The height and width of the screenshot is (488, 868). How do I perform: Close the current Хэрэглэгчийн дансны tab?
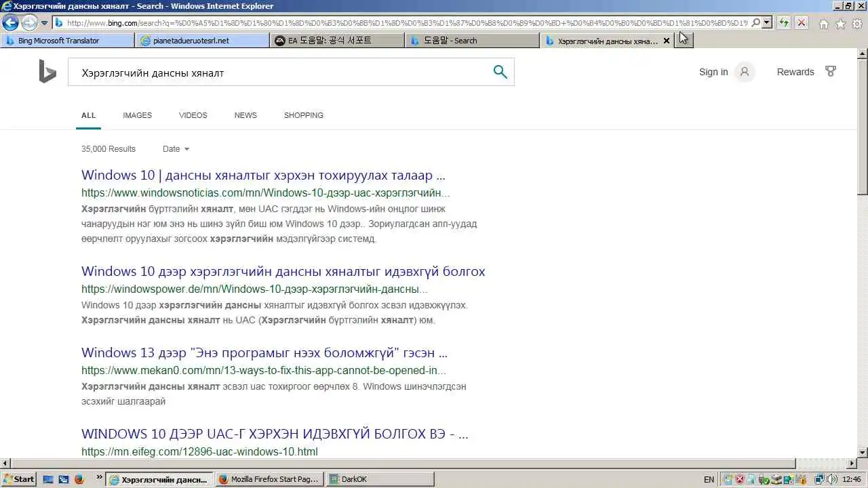click(x=666, y=41)
